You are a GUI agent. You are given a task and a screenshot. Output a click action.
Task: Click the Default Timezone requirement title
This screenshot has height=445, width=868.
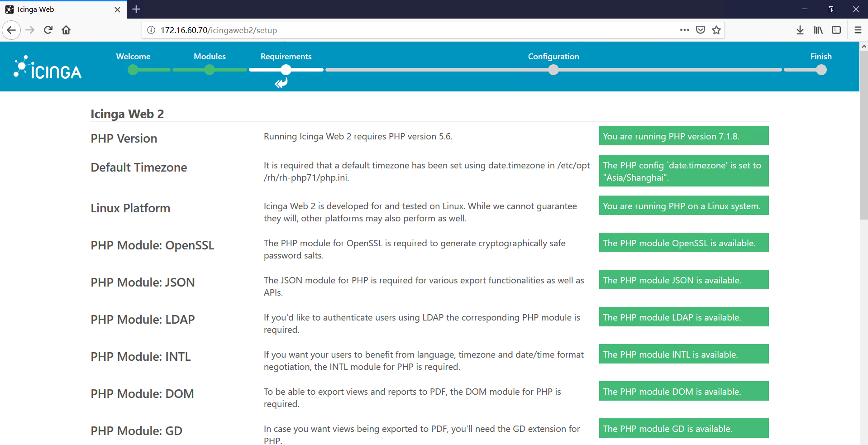click(x=139, y=167)
